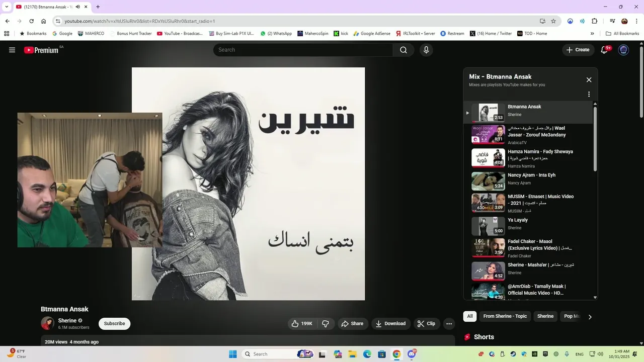Show more filter chips with right arrow
644x362 pixels.
(x=590, y=317)
